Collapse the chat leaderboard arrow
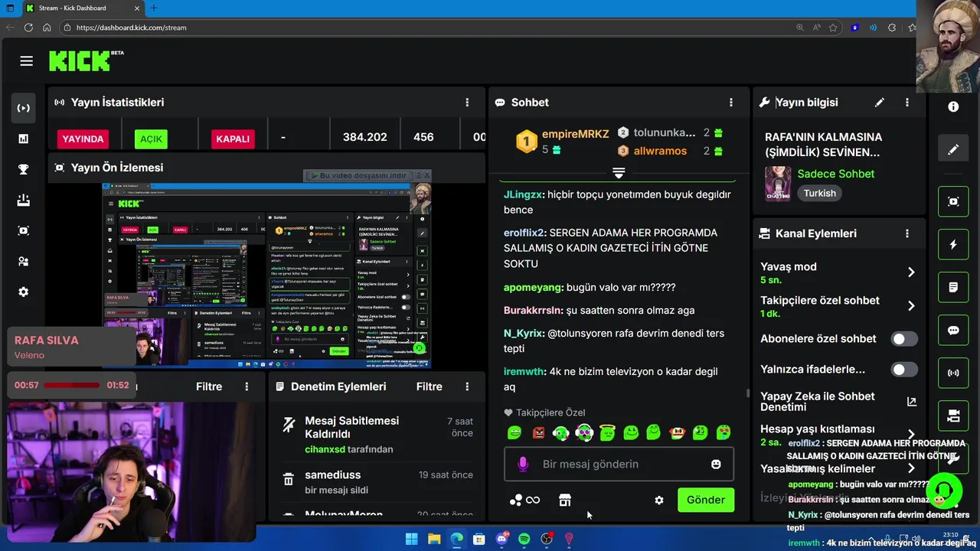Image resolution: width=980 pixels, height=551 pixels. [619, 172]
